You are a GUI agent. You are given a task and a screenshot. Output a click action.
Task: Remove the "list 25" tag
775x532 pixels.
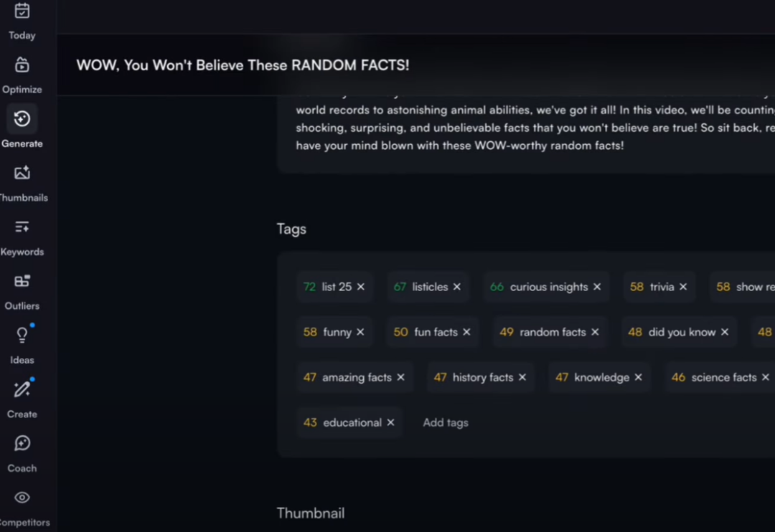click(361, 287)
